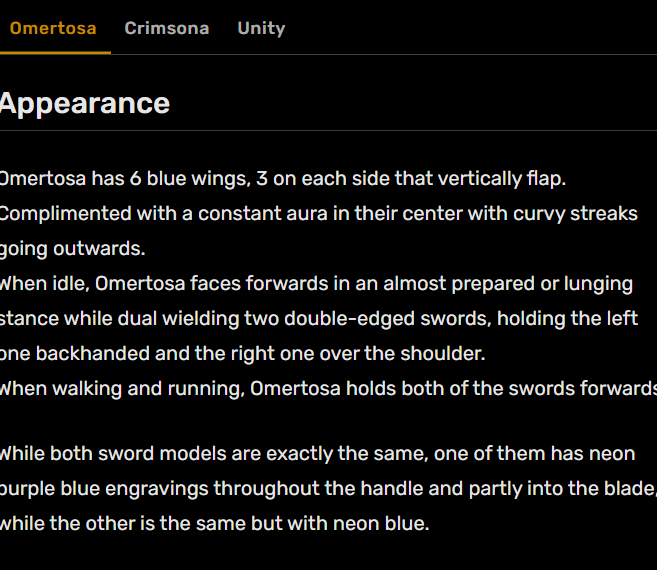Screen dimensions: 657x570
Task: Click the line starting "purple blue engravings"
Action: [326, 489]
